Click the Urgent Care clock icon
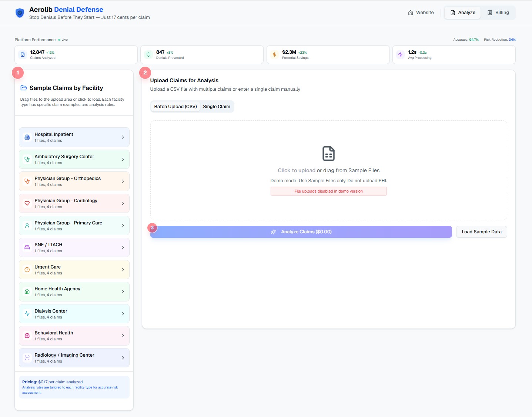532x417 pixels. [27, 269]
